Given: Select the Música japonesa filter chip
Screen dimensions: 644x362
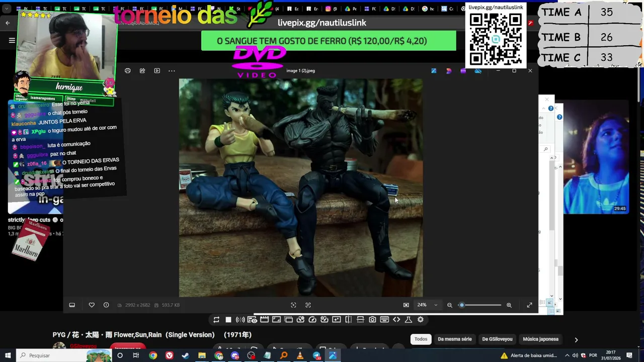Looking at the screenshot, I should 541,339.
